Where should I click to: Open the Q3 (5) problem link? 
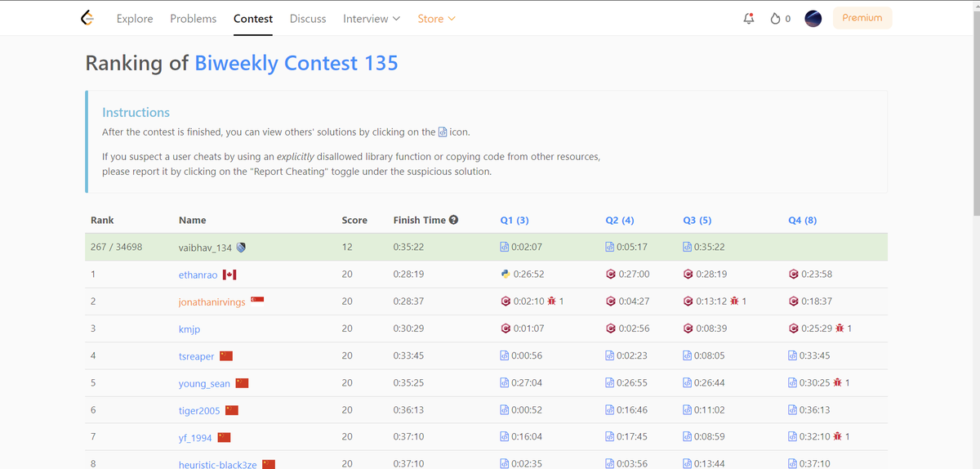pyautogui.click(x=697, y=220)
